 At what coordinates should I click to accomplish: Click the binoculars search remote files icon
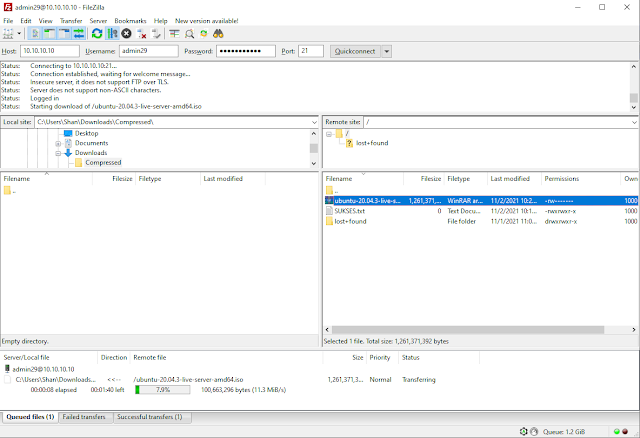coord(218,33)
